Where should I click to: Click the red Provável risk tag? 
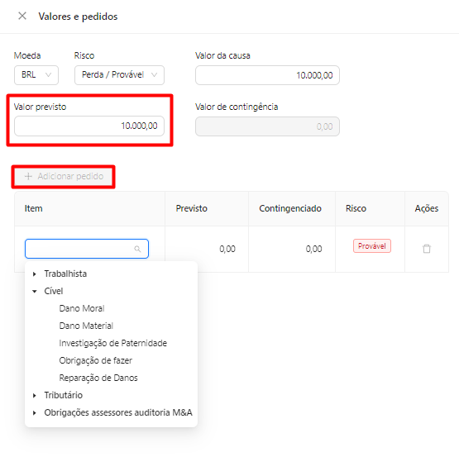(x=372, y=246)
